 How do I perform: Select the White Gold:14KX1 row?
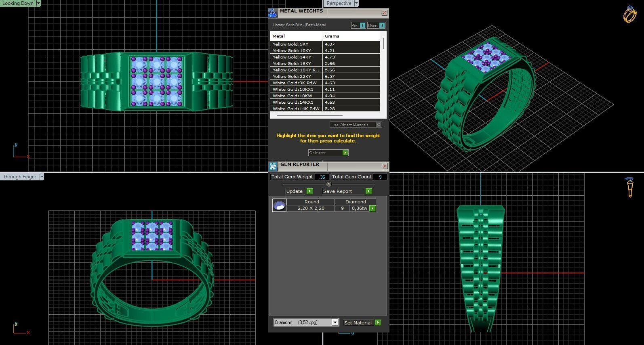pos(325,102)
